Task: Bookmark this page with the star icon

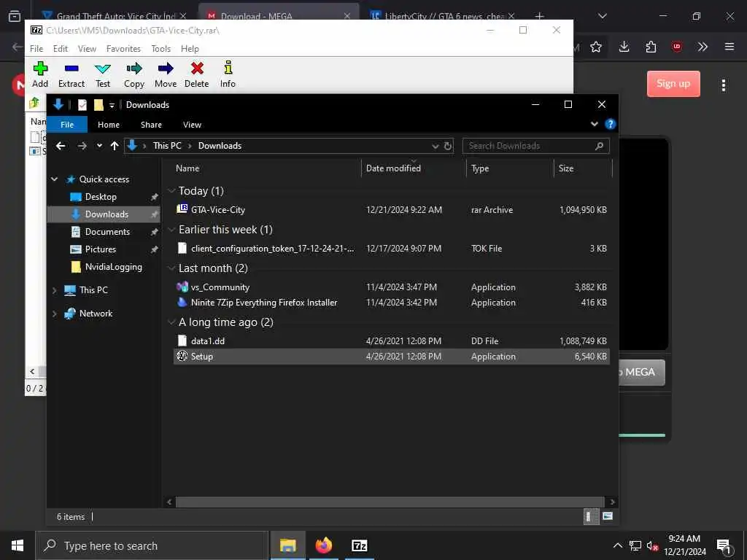Action: pyautogui.click(x=595, y=47)
